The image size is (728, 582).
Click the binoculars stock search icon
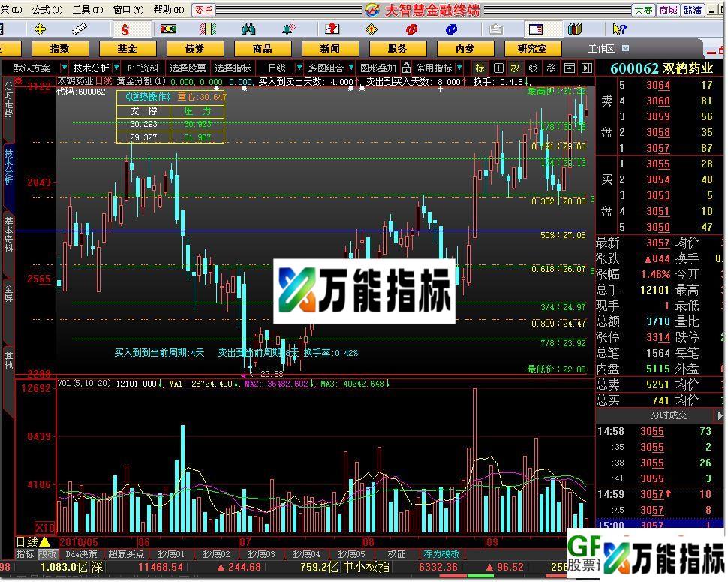click(250, 29)
